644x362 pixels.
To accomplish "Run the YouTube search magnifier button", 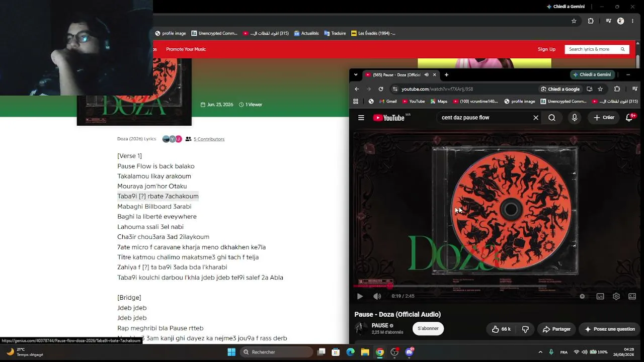I will pos(552,118).
